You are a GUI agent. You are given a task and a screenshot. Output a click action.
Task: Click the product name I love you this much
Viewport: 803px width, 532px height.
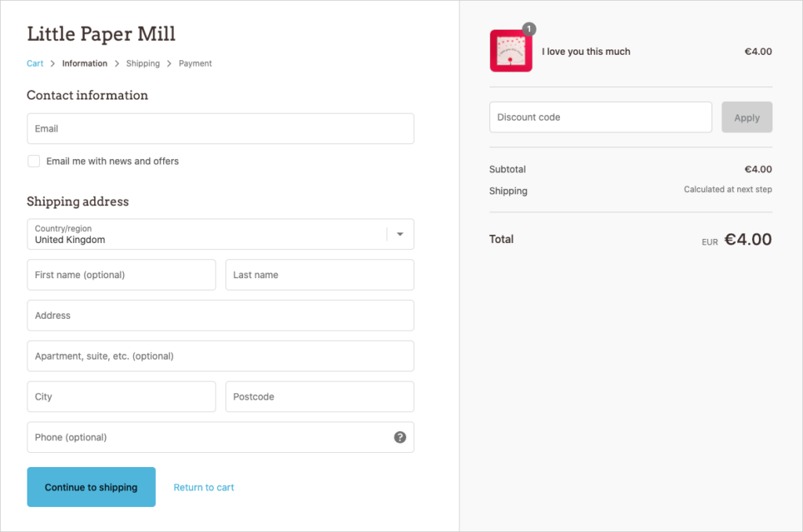pyautogui.click(x=586, y=52)
